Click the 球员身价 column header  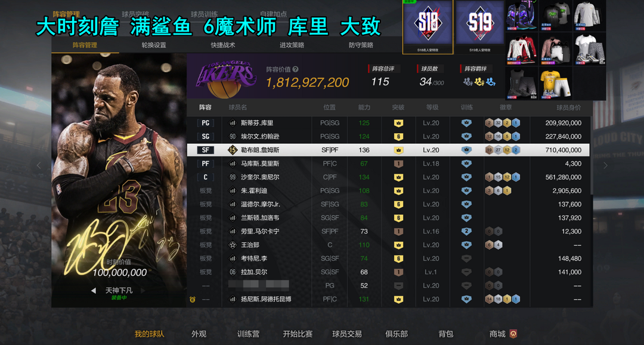(569, 107)
